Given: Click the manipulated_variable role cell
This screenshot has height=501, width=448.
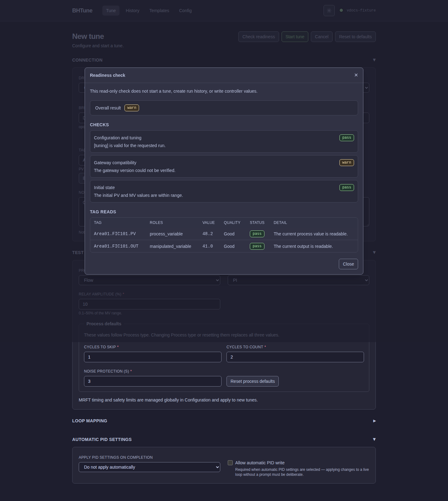Looking at the screenshot, I should point(170,246).
